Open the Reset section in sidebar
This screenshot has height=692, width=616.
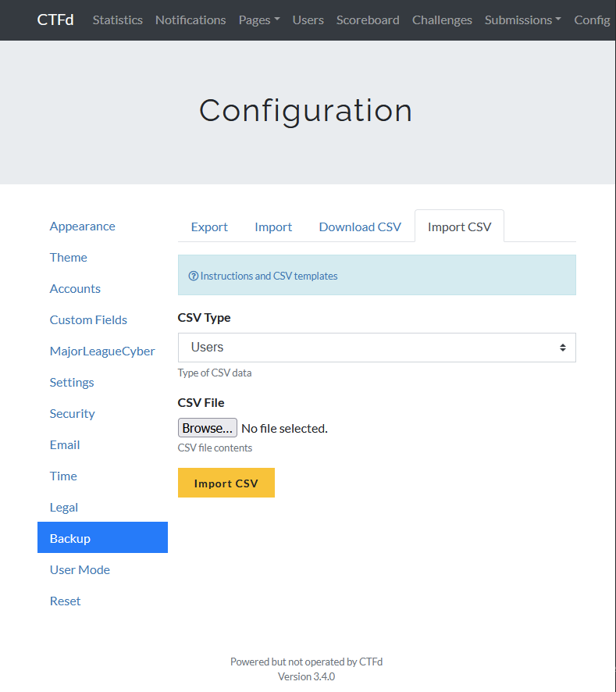pos(65,601)
